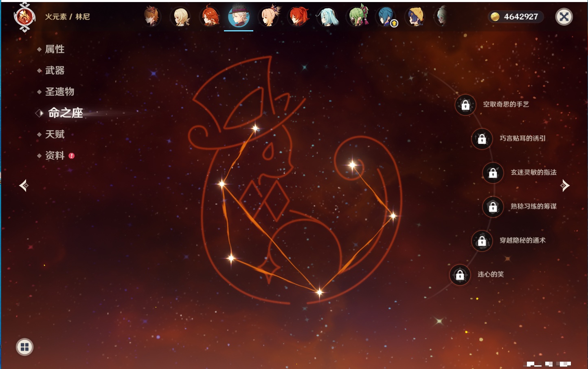This screenshot has height=369, width=588.
Task: Click the constellation name 空取奇思的手艺
Action: 506,104
